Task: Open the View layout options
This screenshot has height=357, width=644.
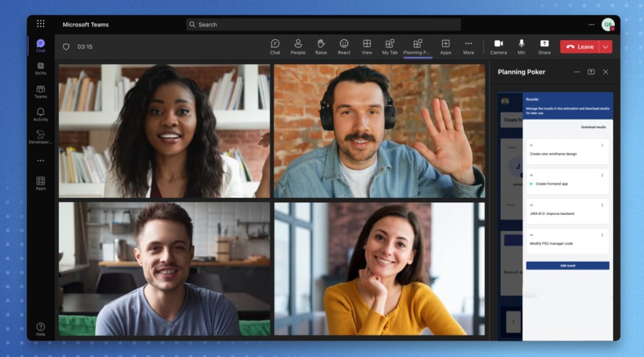Action: coord(367,47)
